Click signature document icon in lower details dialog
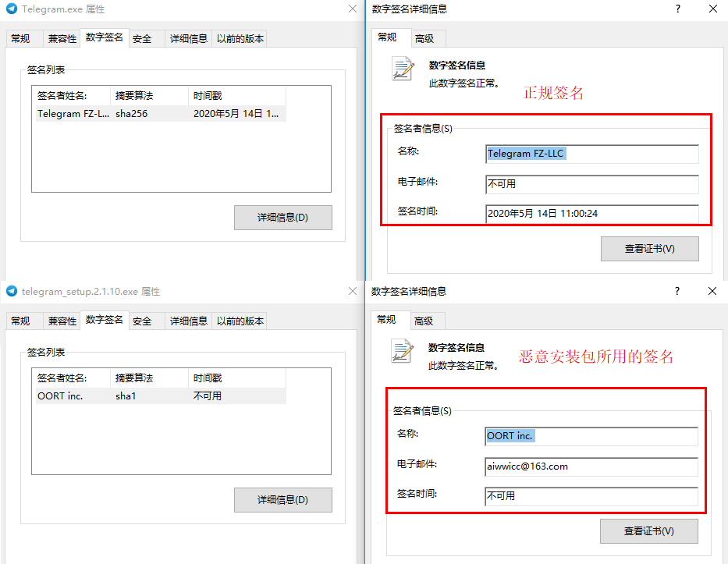Screen dimensions: 728x564 coord(402,351)
